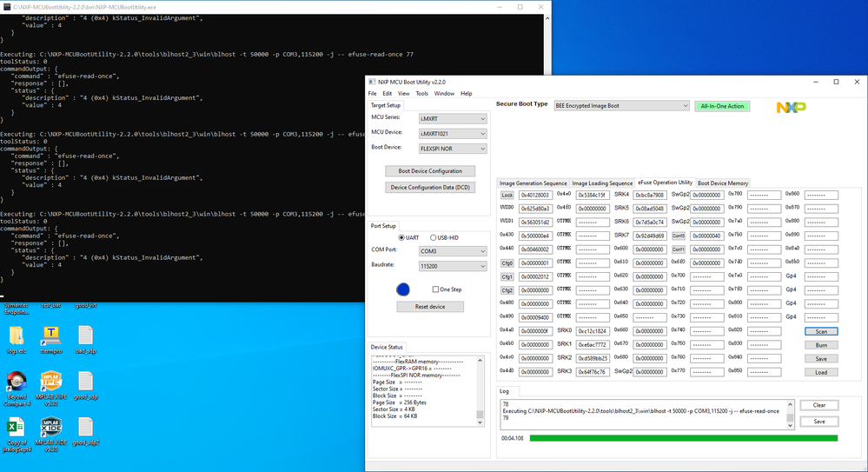
Task: Launch Beyond Compare 4 from the desktop
Action: pyautogui.click(x=16, y=389)
